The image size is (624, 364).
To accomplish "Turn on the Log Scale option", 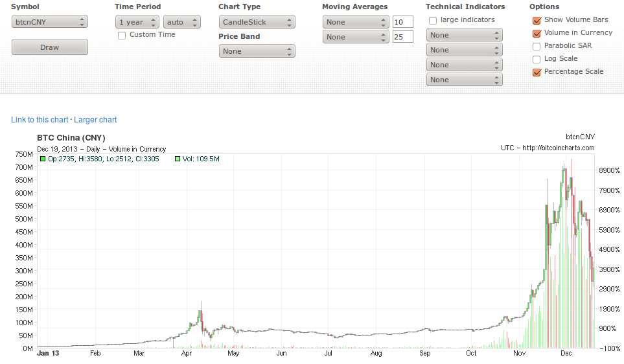I will tap(537, 59).
